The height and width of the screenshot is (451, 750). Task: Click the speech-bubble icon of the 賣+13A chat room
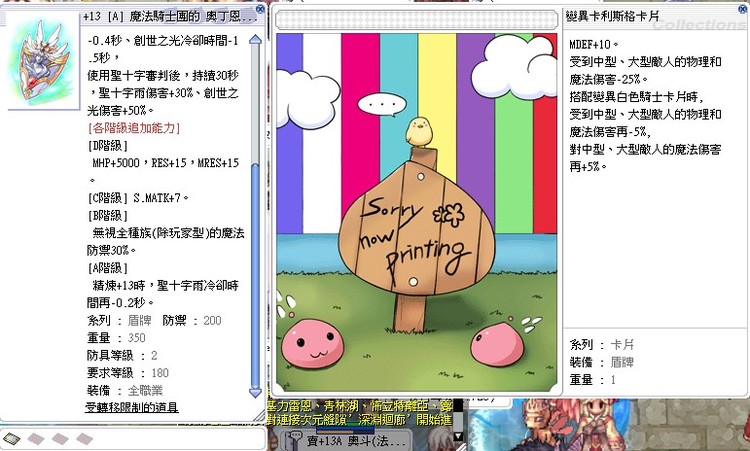(x=295, y=439)
